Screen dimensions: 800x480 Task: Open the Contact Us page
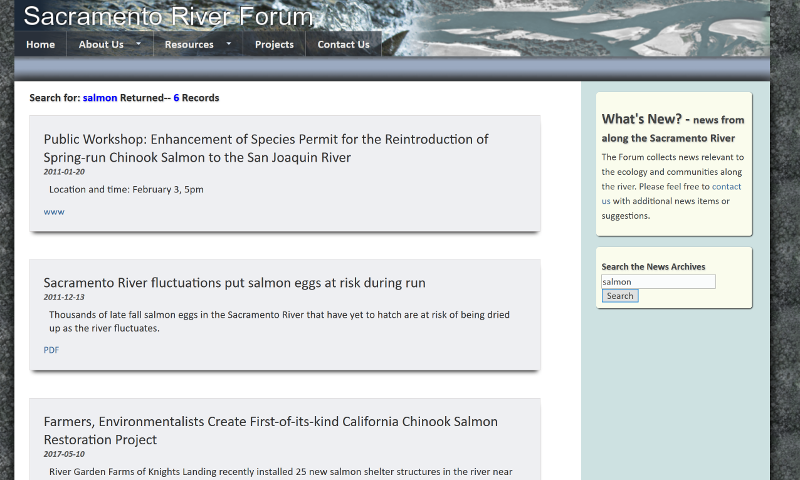click(x=343, y=44)
